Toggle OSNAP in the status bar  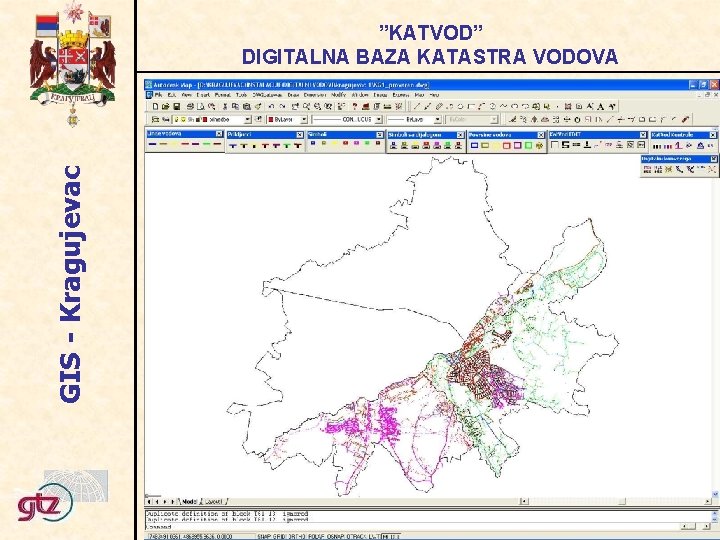tap(337, 536)
